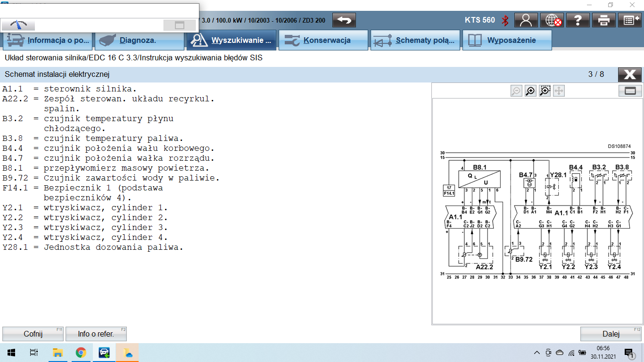Click the 'KTS 560' device label
The width and height of the screenshot is (644, 362).
480,20
